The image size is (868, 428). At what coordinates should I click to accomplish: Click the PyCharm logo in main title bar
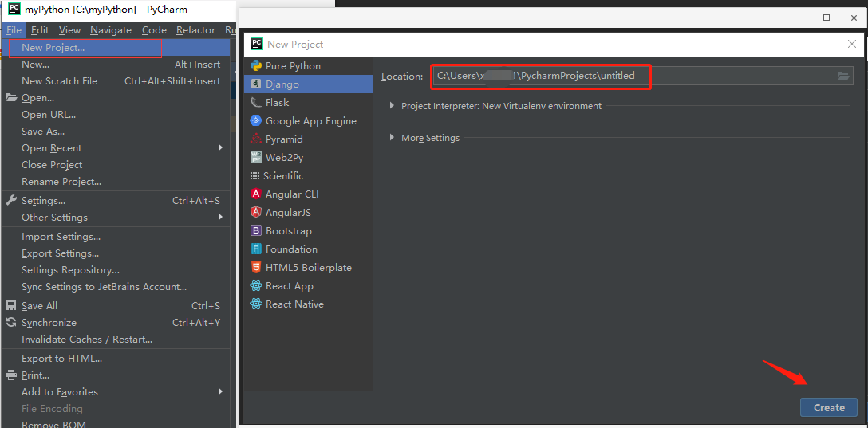pyautogui.click(x=14, y=9)
